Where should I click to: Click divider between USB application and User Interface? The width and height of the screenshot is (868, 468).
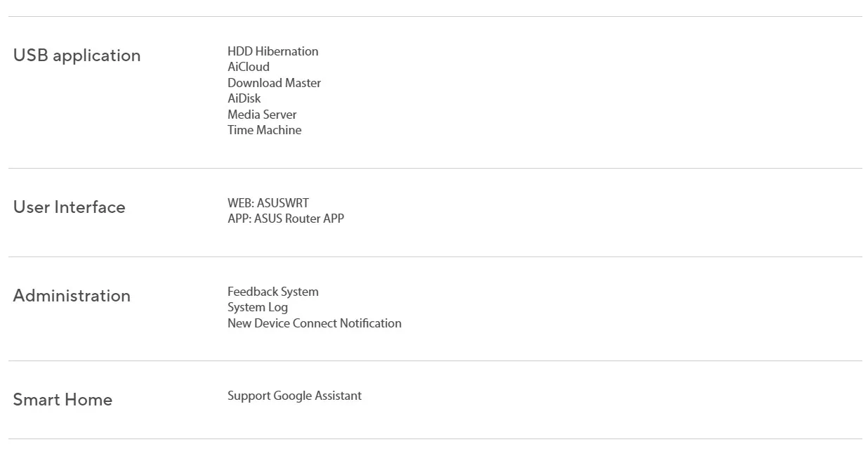pyautogui.click(x=435, y=169)
